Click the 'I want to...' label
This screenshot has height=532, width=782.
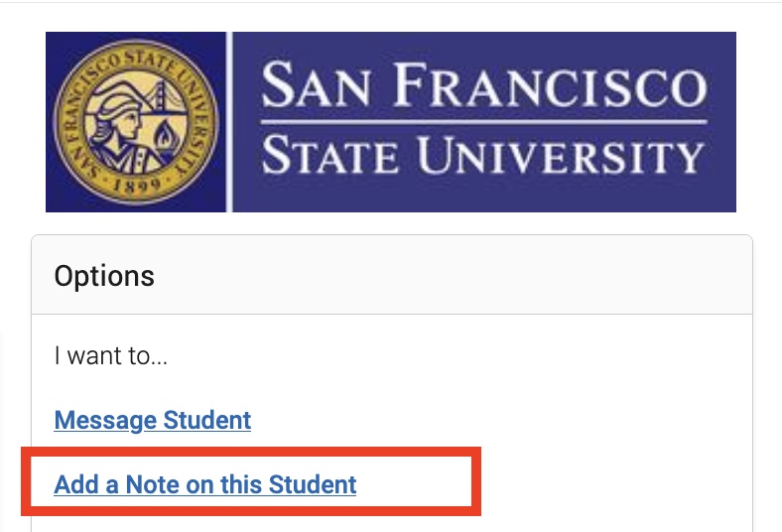coord(111,356)
